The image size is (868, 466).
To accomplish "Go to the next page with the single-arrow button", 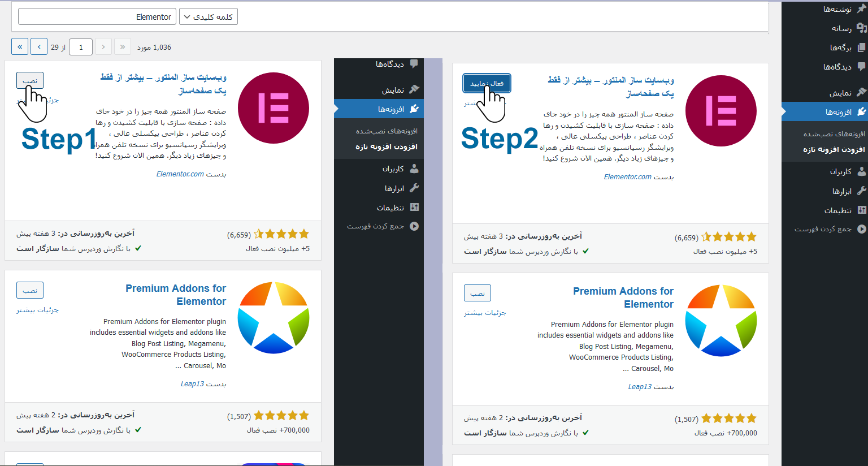I will tap(39, 47).
